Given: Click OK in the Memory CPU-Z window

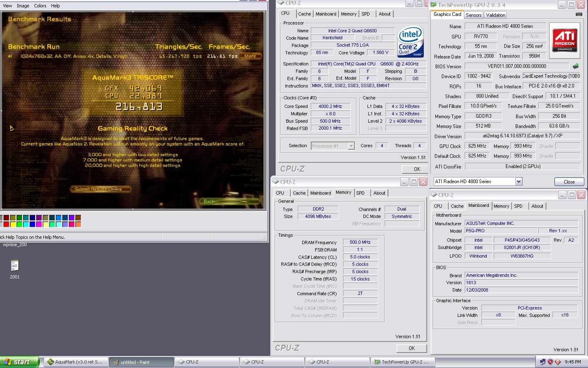Looking at the screenshot, I should [x=412, y=348].
